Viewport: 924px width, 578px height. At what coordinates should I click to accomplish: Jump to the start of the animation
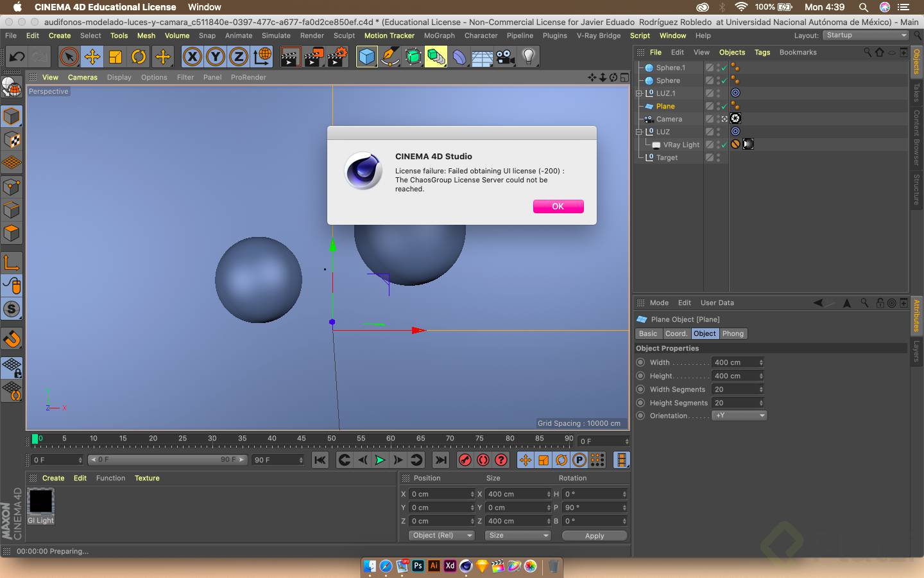[320, 460]
